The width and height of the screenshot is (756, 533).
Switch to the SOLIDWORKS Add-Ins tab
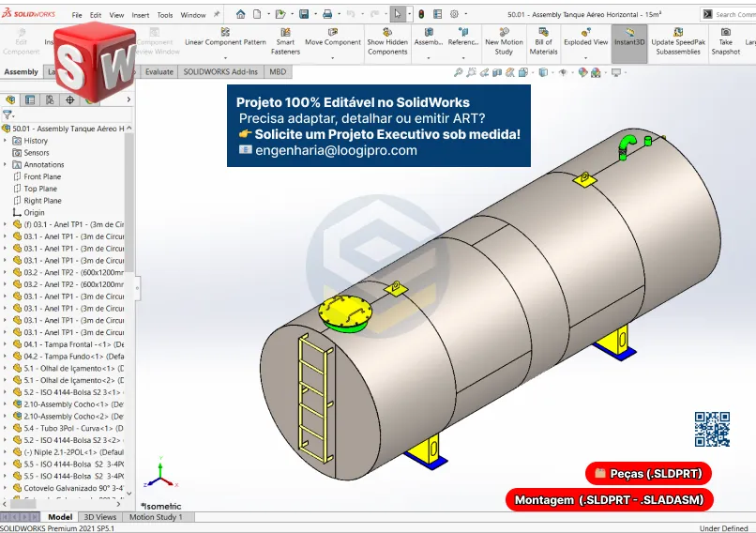point(219,71)
